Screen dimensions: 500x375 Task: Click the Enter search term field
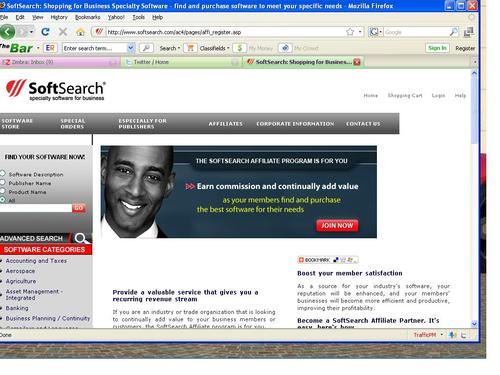pyautogui.click(x=95, y=48)
